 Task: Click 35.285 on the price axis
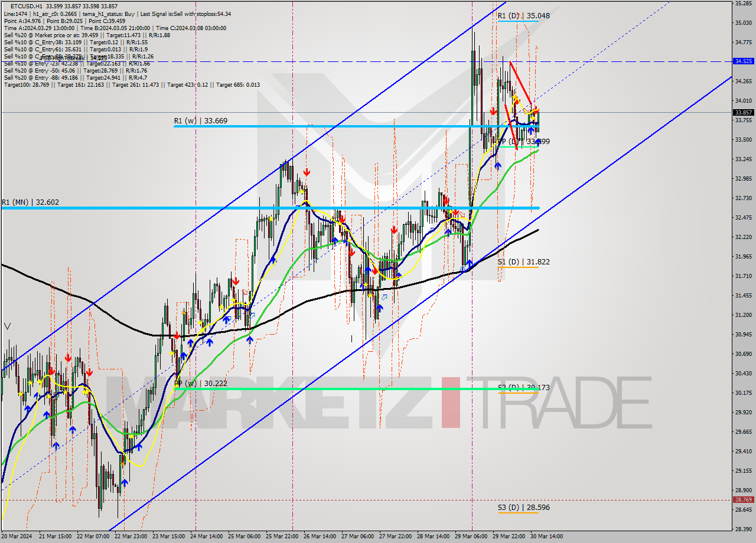click(743, 4)
